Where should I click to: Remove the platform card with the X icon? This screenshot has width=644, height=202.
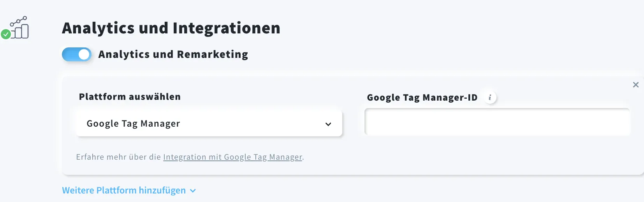coord(636,85)
